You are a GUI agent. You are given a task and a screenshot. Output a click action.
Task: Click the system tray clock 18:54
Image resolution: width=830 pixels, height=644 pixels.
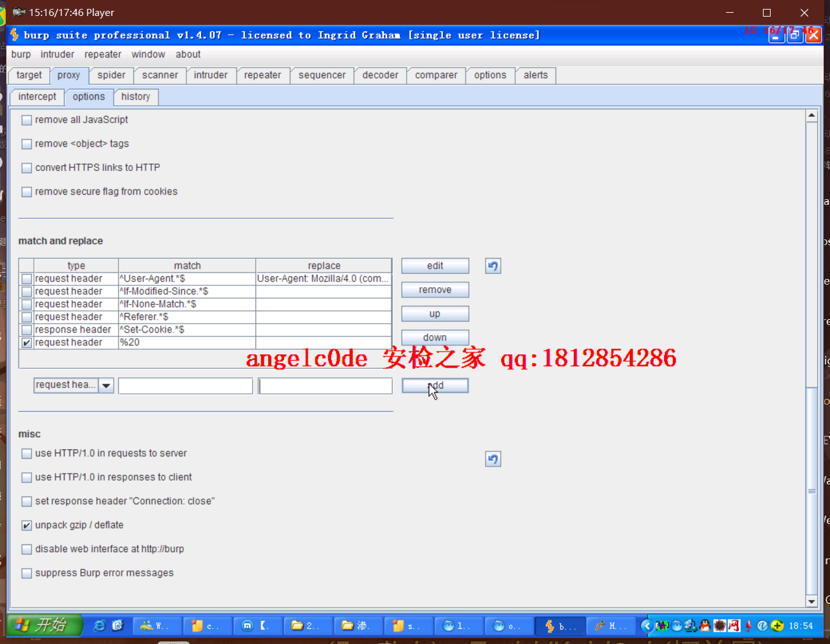click(x=801, y=625)
